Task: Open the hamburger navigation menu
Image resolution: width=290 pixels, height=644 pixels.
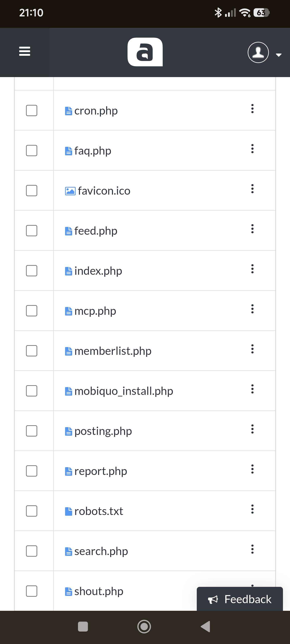Action: click(25, 51)
